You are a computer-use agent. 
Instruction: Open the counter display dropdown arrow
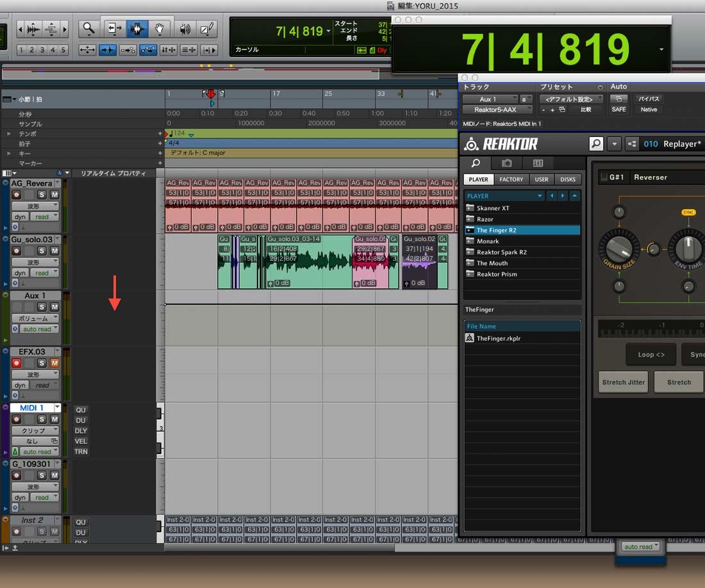point(328,31)
